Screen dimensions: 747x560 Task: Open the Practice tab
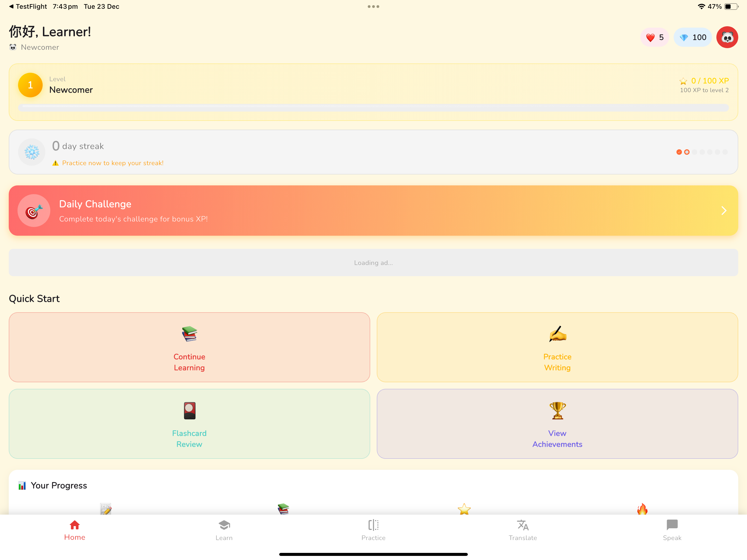tap(373, 530)
